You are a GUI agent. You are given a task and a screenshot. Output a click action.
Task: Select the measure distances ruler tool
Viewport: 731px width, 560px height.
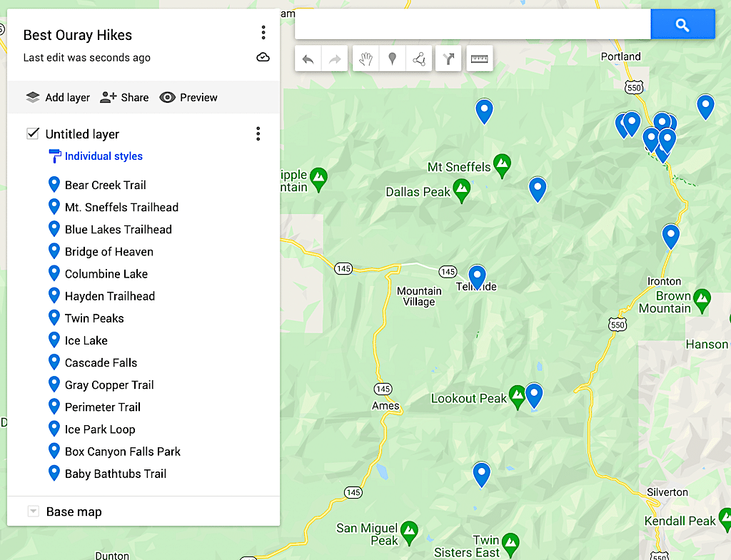pos(480,59)
